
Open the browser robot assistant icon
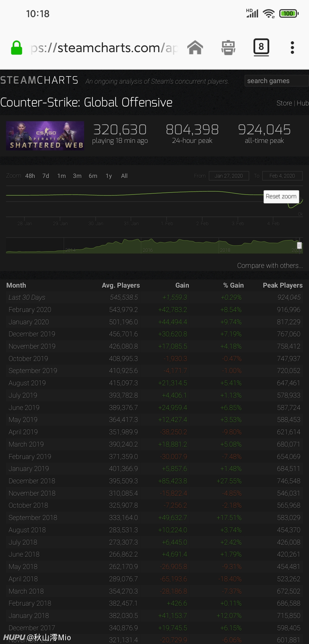pos(228,48)
